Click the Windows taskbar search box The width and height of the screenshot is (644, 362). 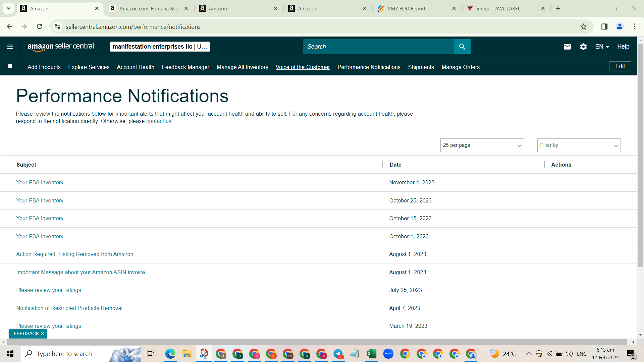(x=81, y=354)
